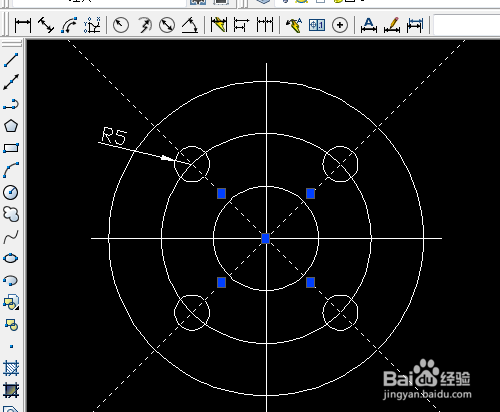Click the lower-right blue grip
The height and width of the screenshot is (412, 500).
coord(310,283)
